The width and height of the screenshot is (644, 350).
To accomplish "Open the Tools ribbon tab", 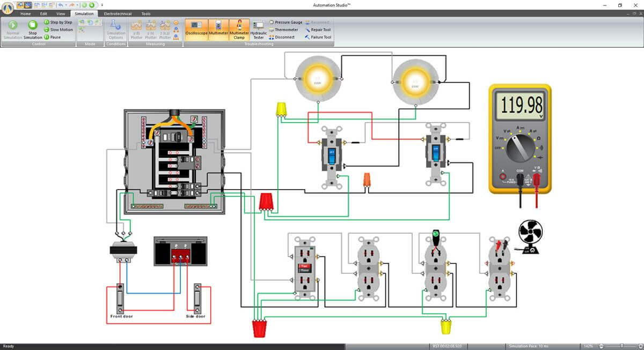I will [146, 13].
